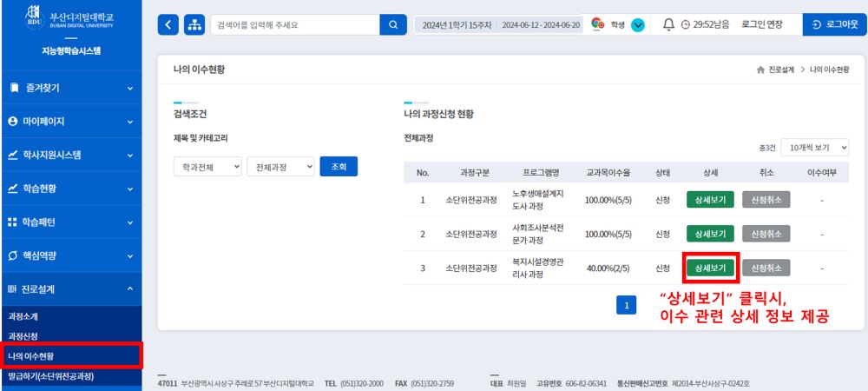The image size is (868, 391).
Task: Expand the 학습패턴 sidebar menu
Action: [71, 222]
